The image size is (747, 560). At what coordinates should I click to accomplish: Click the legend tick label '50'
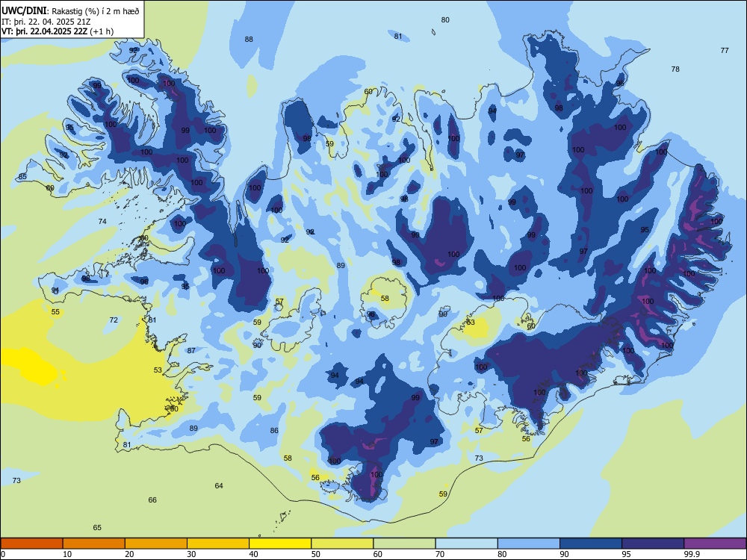pos(315,554)
